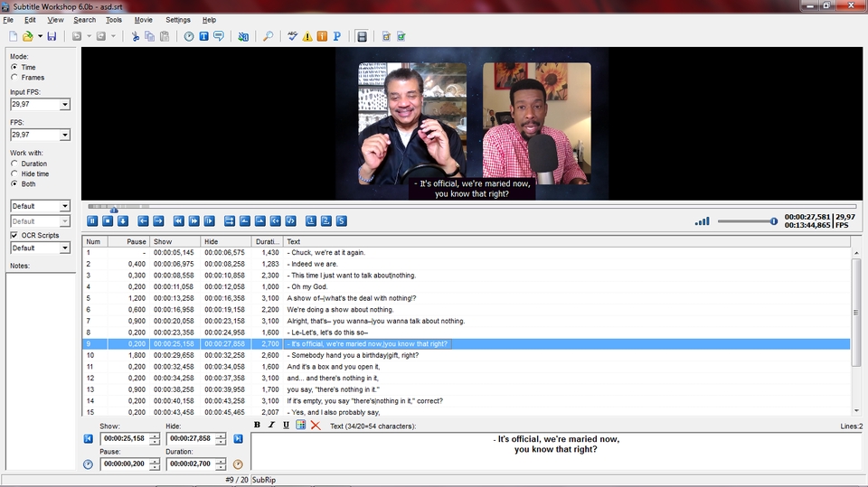Click the Show time input field
Viewport: 868px width, 487px height.
click(125, 439)
